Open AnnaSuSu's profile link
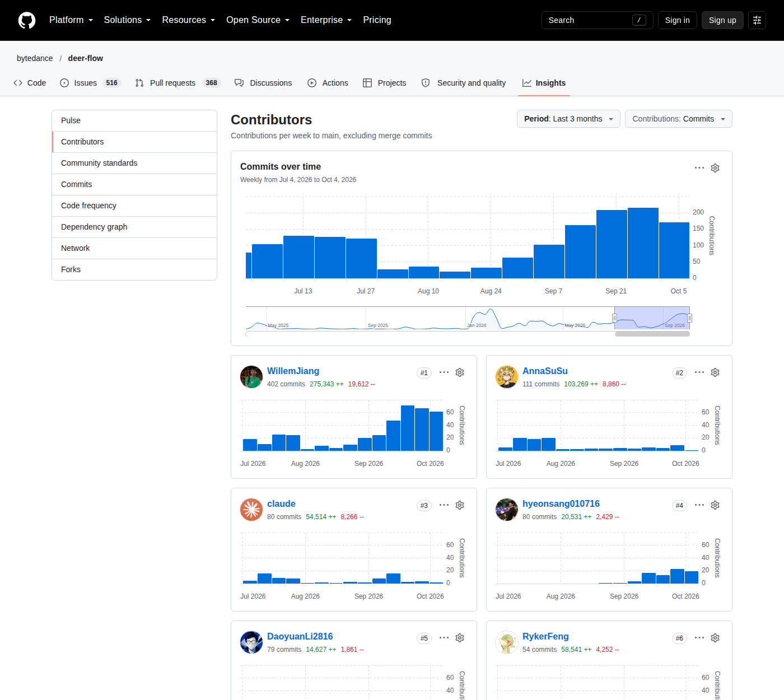Viewport: 784px width, 700px height. click(545, 371)
